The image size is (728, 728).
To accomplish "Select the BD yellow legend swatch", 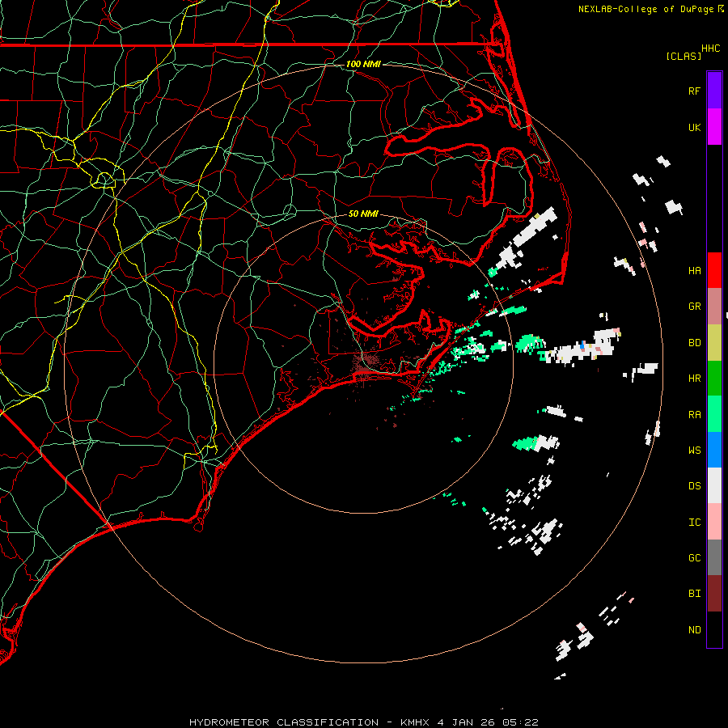I will [714, 342].
